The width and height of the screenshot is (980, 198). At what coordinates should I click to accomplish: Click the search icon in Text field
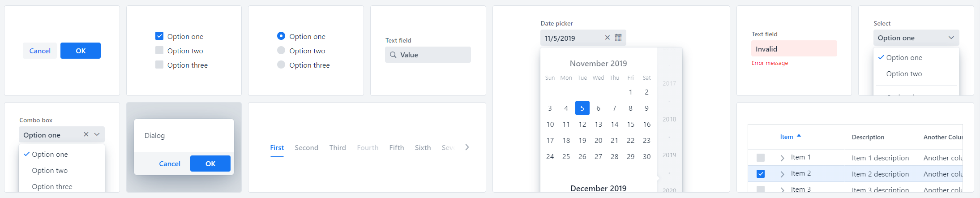[393, 55]
